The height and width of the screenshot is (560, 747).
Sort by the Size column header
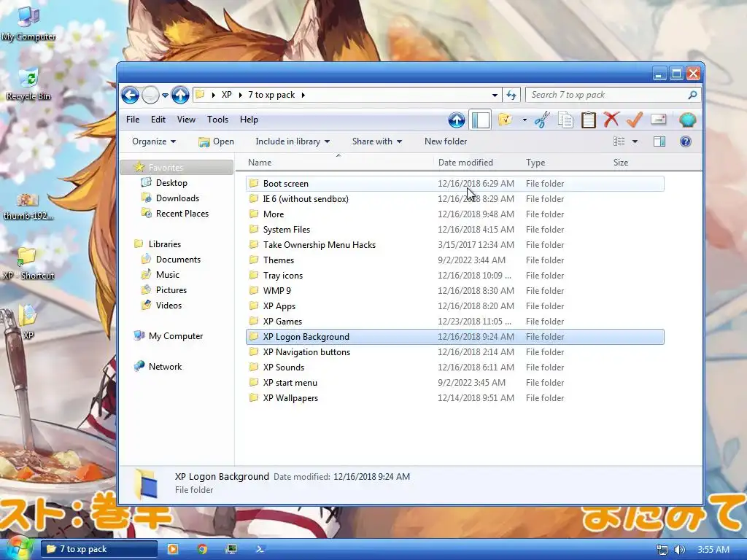[x=637, y=163]
